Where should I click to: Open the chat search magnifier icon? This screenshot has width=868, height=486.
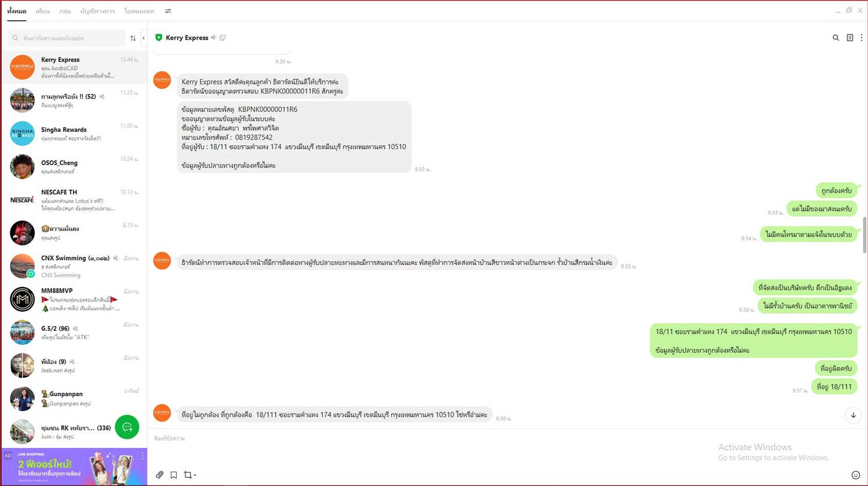(835, 38)
